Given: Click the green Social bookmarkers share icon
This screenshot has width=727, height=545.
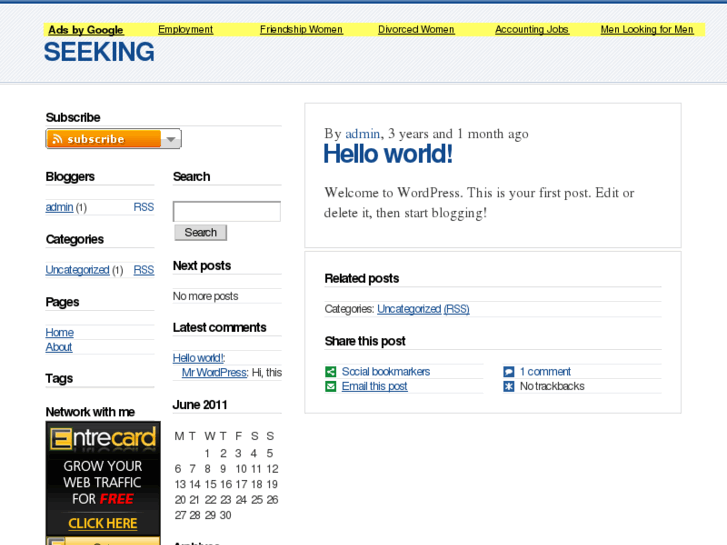Looking at the screenshot, I should 331,372.
